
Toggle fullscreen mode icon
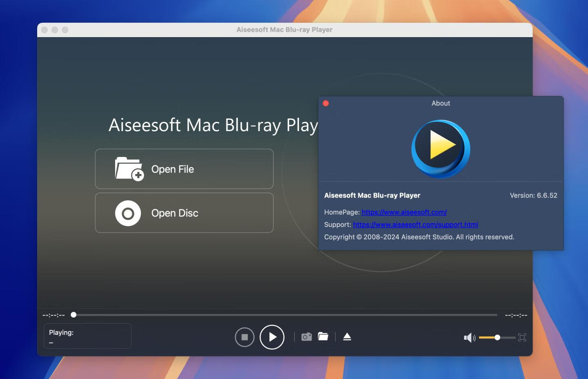pos(522,337)
